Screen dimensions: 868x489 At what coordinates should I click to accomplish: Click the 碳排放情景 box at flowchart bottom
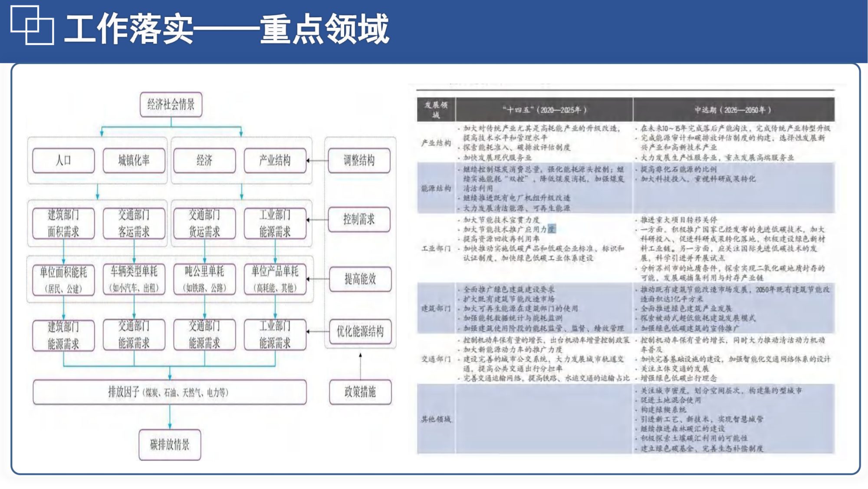(170, 445)
